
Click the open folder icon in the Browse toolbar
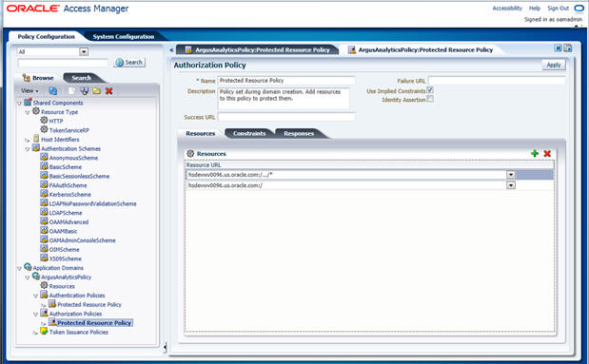point(97,91)
